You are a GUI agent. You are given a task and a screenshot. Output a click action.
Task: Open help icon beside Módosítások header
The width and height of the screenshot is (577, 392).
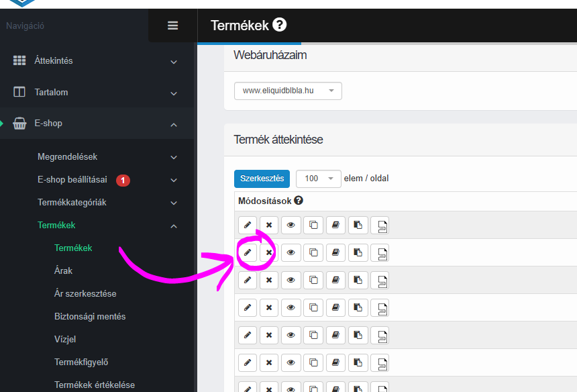[299, 201]
